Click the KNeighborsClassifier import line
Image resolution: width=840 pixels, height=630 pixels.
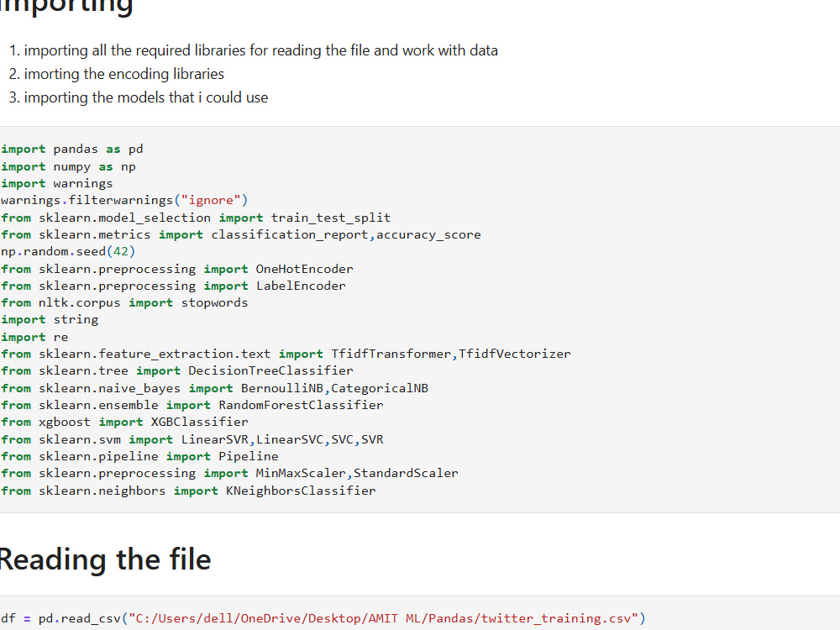pos(188,491)
